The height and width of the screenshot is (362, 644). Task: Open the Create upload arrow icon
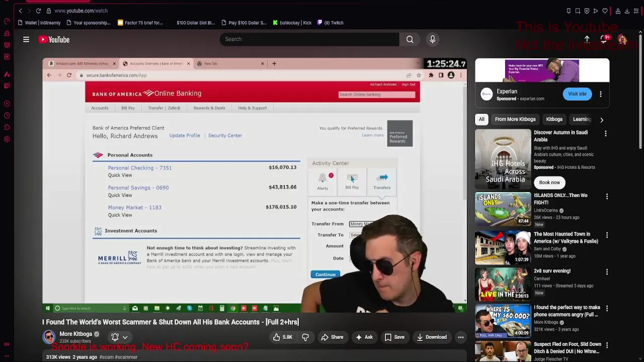click(587, 39)
